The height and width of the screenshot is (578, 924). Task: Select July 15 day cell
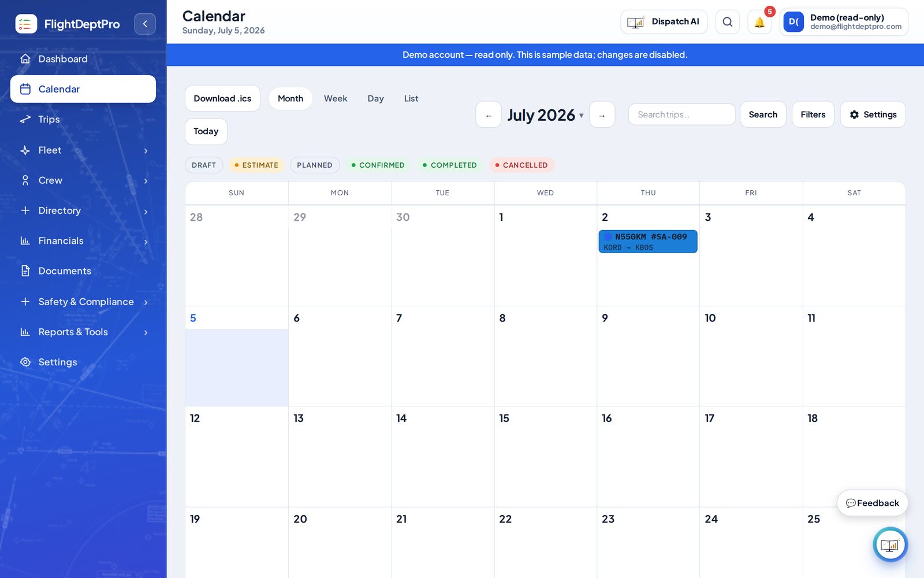click(x=545, y=457)
